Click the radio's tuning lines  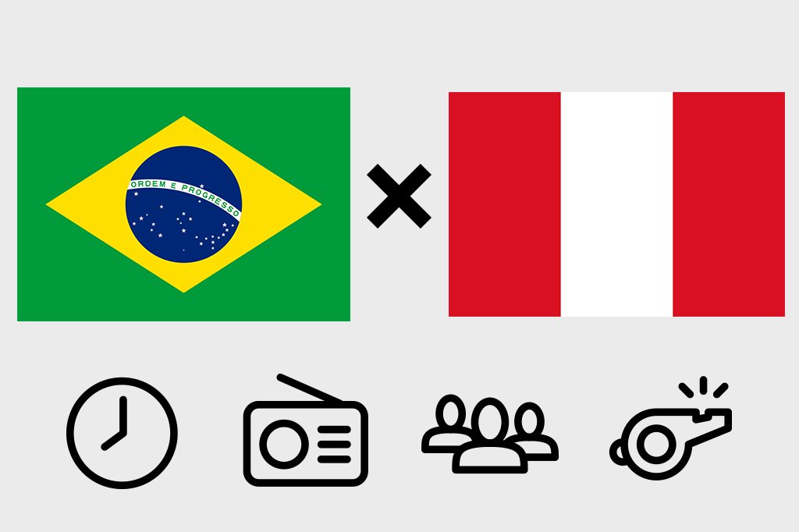[x=334, y=444]
